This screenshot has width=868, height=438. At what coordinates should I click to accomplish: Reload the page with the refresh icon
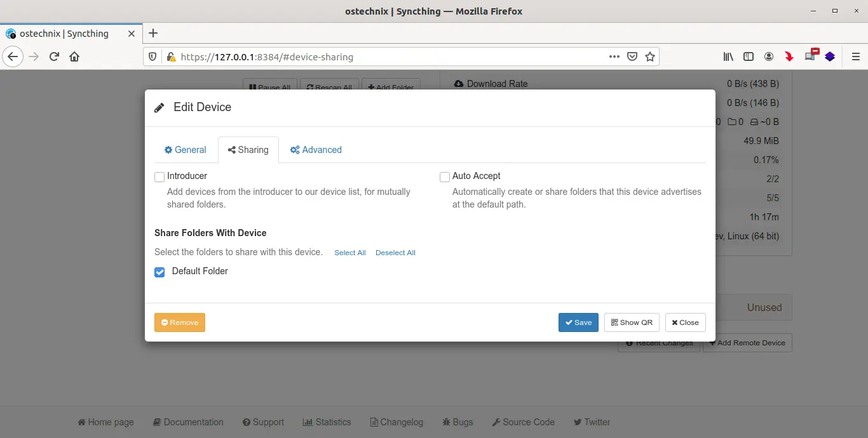54,56
